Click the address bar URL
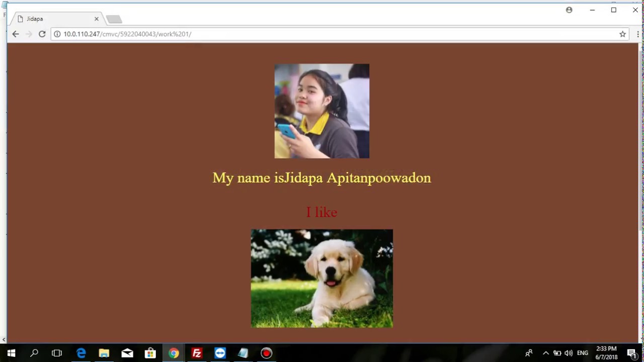This screenshot has width=644, height=362. pos(127,34)
